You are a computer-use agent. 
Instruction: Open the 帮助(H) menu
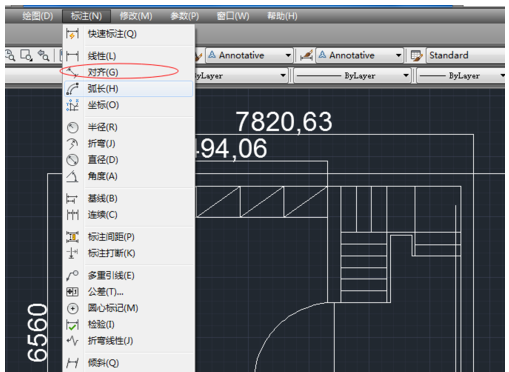coord(282,16)
